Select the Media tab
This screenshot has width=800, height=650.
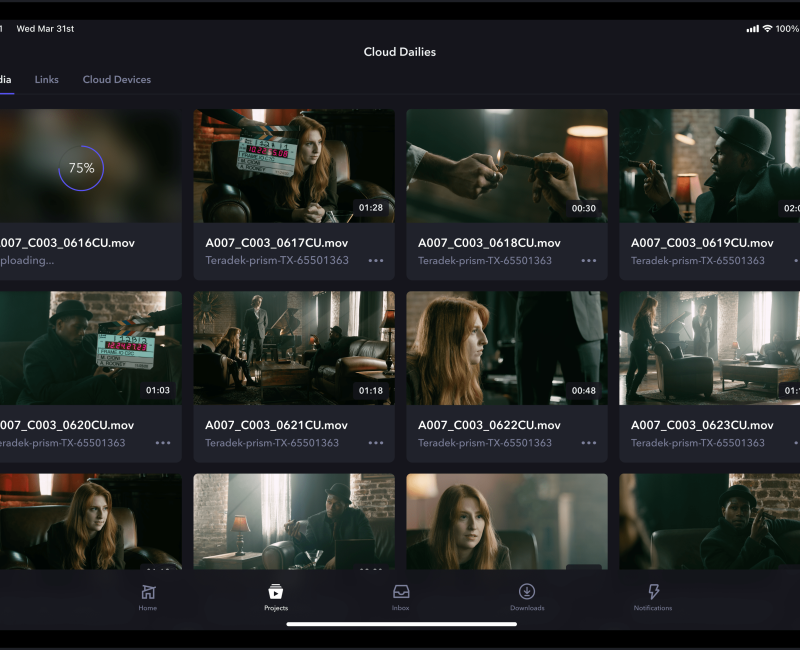[x=8, y=79]
